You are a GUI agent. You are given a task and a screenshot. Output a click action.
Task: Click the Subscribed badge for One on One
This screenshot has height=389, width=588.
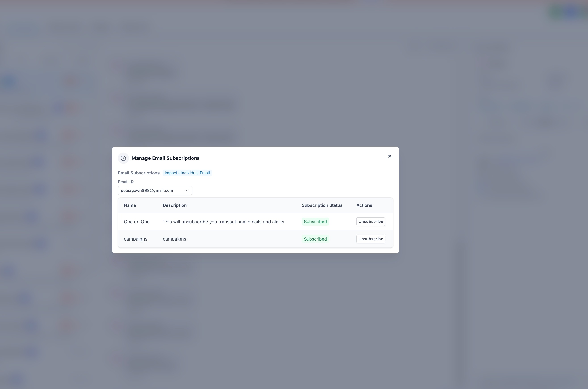click(x=315, y=222)
